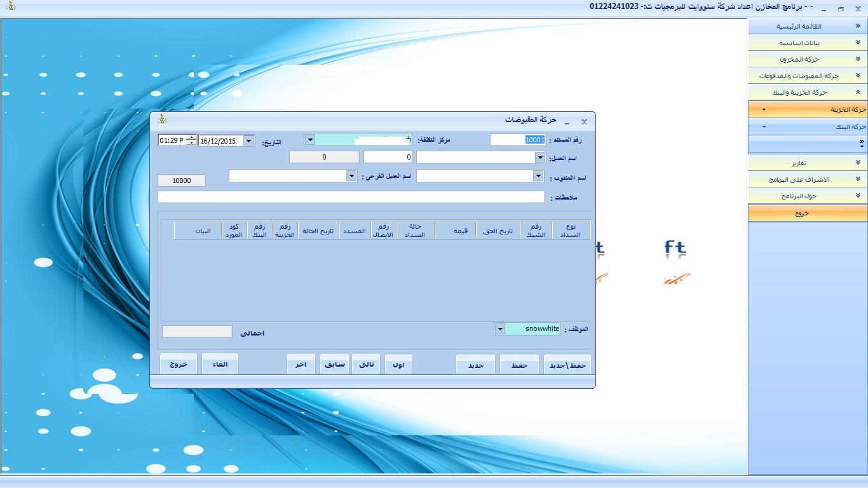868x488 pixels.
Task: Open the حركة الخزينة submenu
Action: tap(808, 109)
